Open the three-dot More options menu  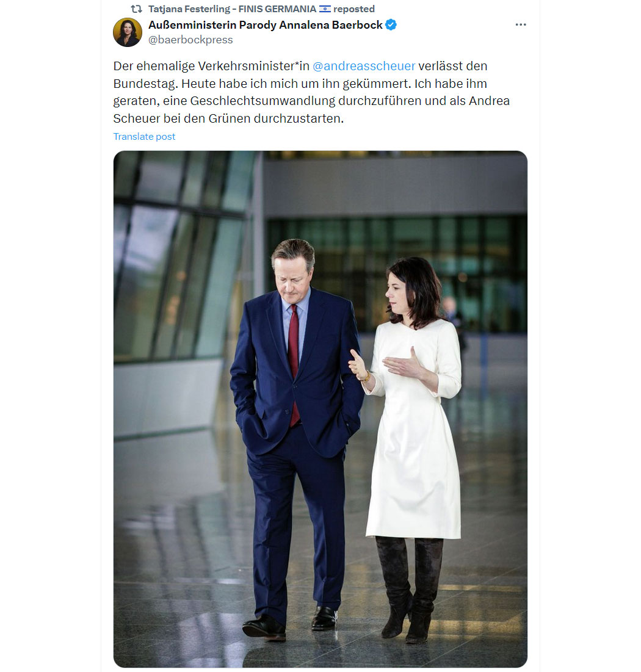tap(521, 25)
